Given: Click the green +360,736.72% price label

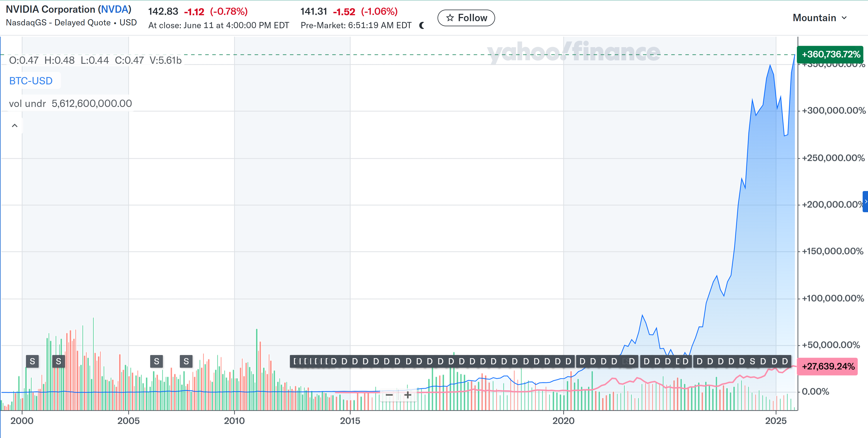Looking at the screenshot, I should click(830, 54).
